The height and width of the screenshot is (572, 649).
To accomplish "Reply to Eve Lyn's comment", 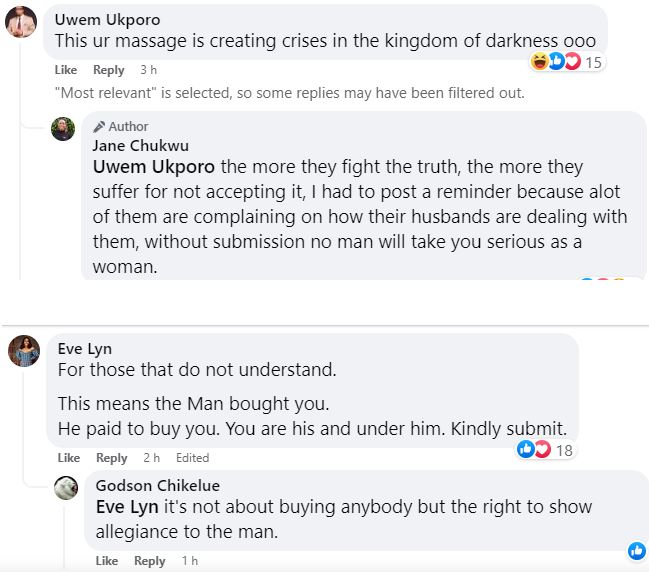I will tap(111, 458).
